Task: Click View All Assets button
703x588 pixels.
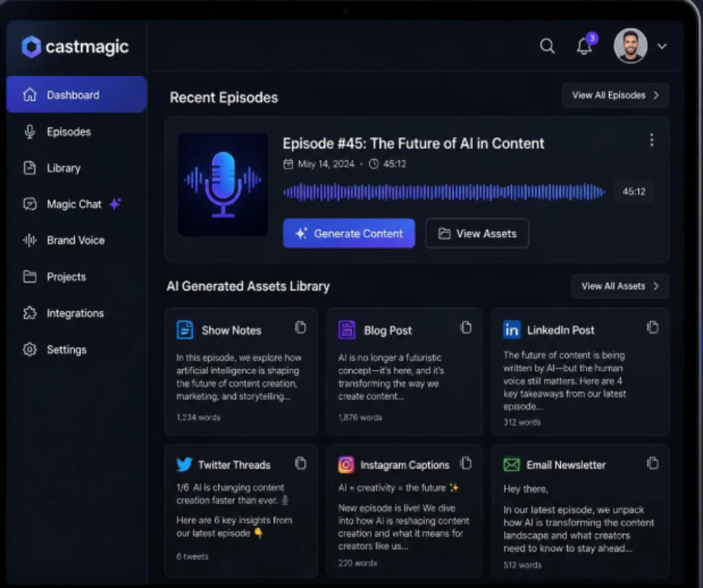Action: coord(620,286)
